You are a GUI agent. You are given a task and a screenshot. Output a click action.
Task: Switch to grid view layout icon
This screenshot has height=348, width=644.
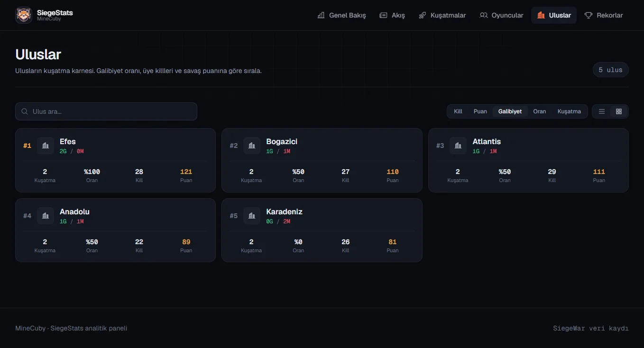[619, 111]
